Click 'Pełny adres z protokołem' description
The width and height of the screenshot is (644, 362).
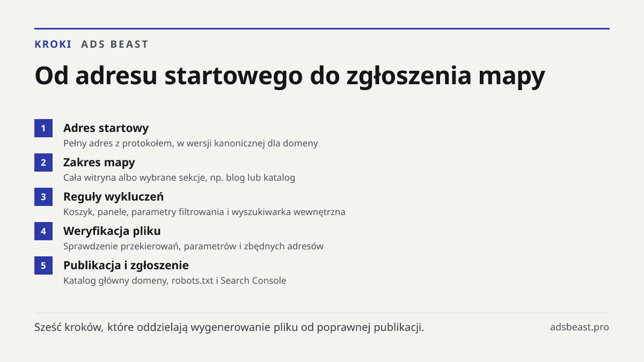click(191, 143)
